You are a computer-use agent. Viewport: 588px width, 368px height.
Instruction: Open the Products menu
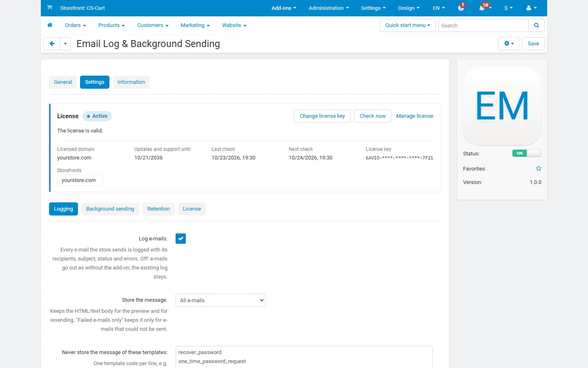click(111, 25)
